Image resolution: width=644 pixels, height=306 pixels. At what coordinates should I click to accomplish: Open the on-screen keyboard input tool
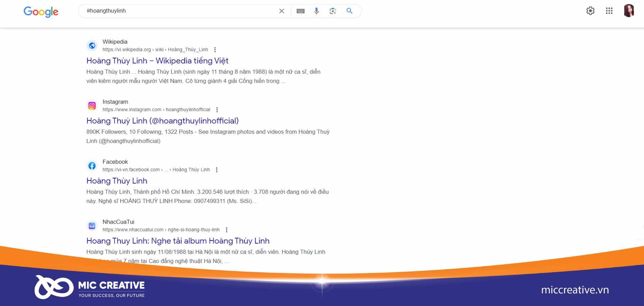click(300, 11)
